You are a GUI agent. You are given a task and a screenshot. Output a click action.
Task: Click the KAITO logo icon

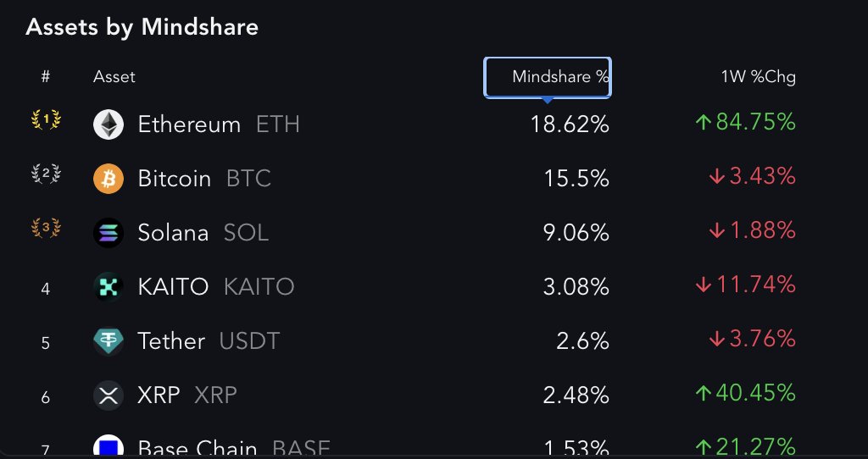point(108,286)
